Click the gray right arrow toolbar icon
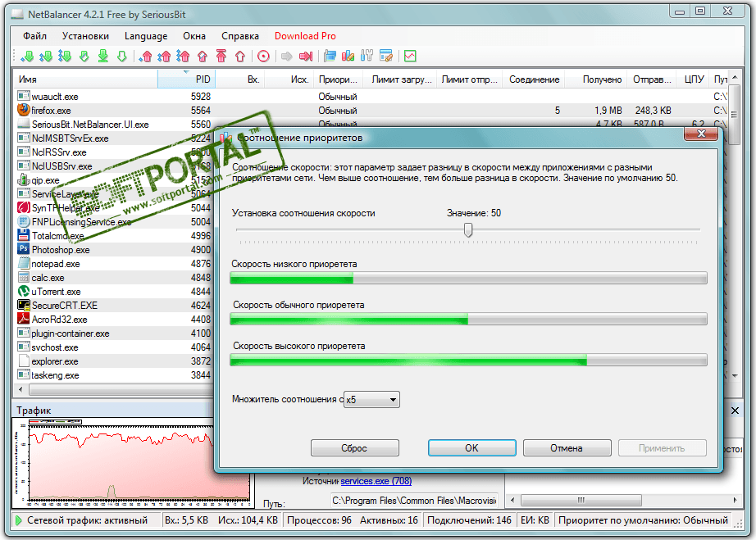Image resolution: width=756 pixels, height=540 pixels. coord(286,57)
